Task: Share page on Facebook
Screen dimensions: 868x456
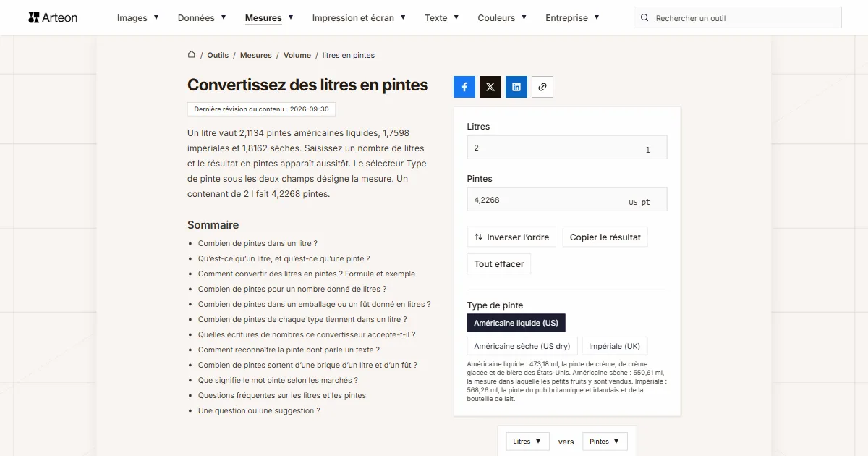Action: pyautogui.click(x=464, y=87)
